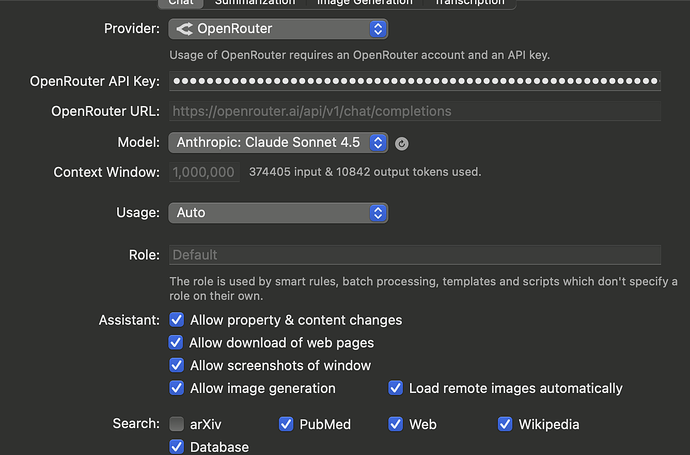Open the Transcription tab
690x455 pixels.
coord(470,3)
